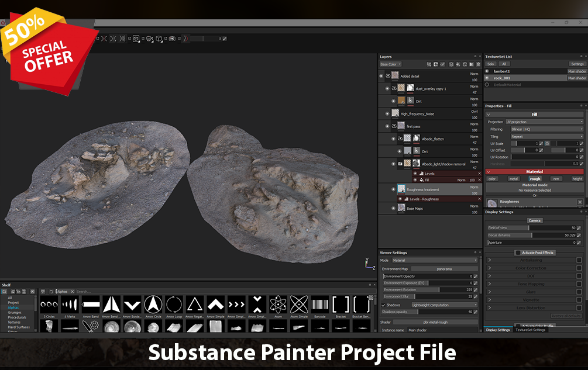This screenshot has width=588, height=370.
Task: Toggle the rough material channel button
Action: pos(535,179)
